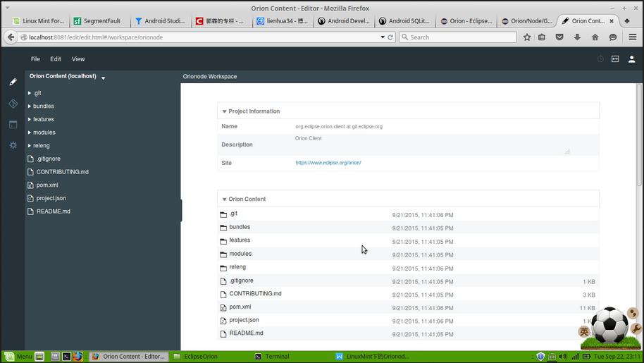Click the Firefox back arrow button
Viewport: 644px width, 363px height.
11,37
